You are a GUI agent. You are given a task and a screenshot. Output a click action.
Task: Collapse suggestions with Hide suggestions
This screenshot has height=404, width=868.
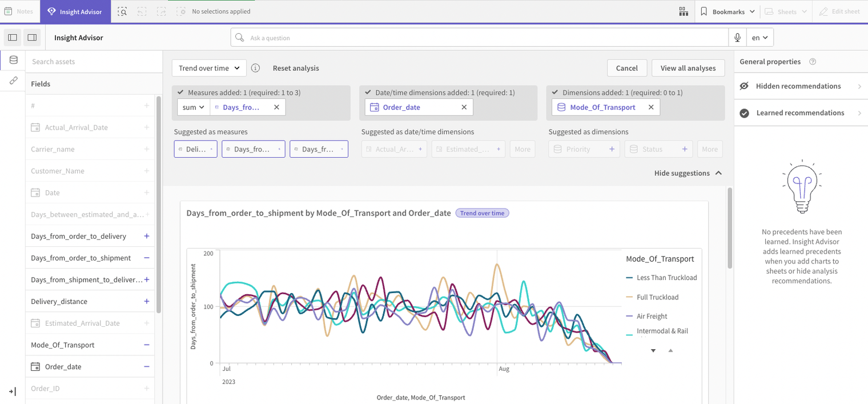[x=688, y=173]
